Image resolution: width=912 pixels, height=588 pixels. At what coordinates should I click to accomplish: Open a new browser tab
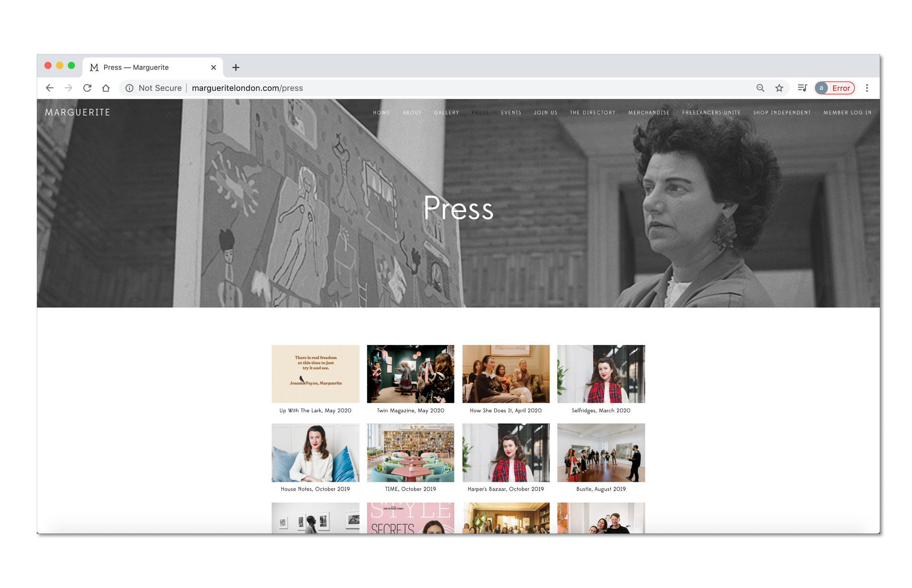236,67
